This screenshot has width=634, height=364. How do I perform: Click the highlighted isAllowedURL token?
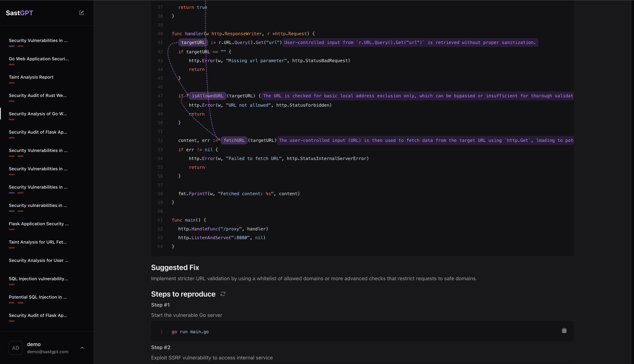pos(208,96)
